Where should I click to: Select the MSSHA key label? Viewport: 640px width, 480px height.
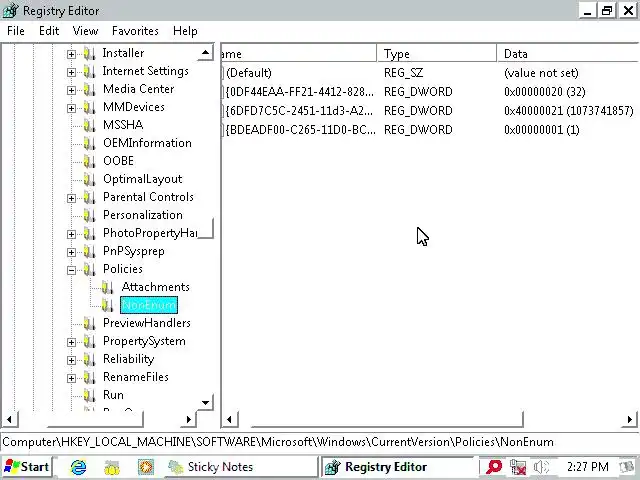[123, 125]
